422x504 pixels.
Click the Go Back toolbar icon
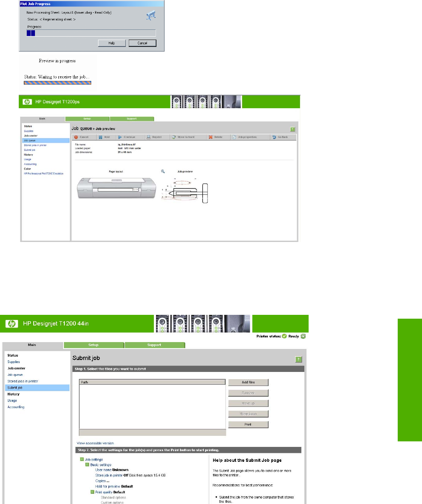(275, 137)
